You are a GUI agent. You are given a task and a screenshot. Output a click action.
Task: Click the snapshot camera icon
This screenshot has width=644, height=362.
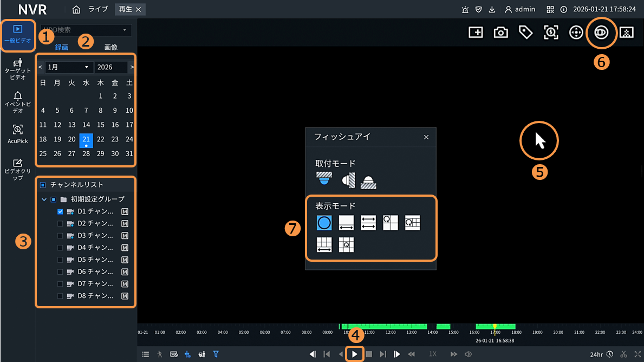click(500, 33)
